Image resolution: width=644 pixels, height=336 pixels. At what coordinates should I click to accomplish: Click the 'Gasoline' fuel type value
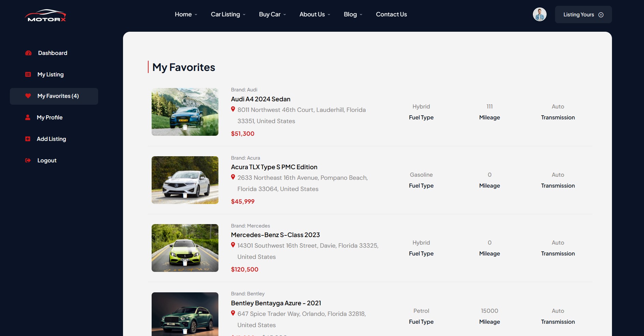click(421, 175)
